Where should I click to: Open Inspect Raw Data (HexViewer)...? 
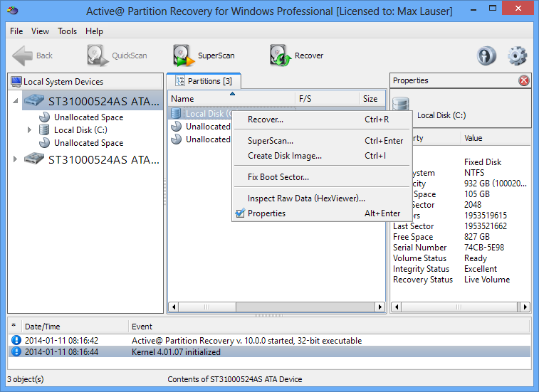[322, 198]
